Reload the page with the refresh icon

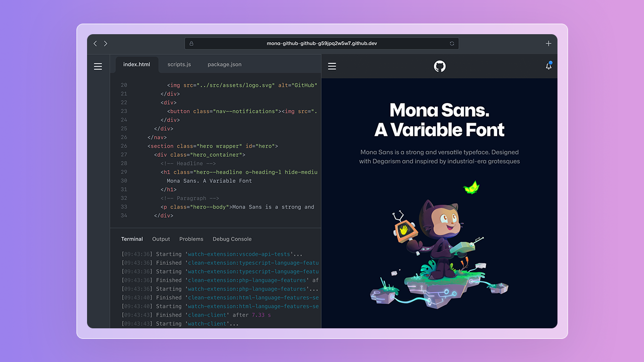pos(451,43)
